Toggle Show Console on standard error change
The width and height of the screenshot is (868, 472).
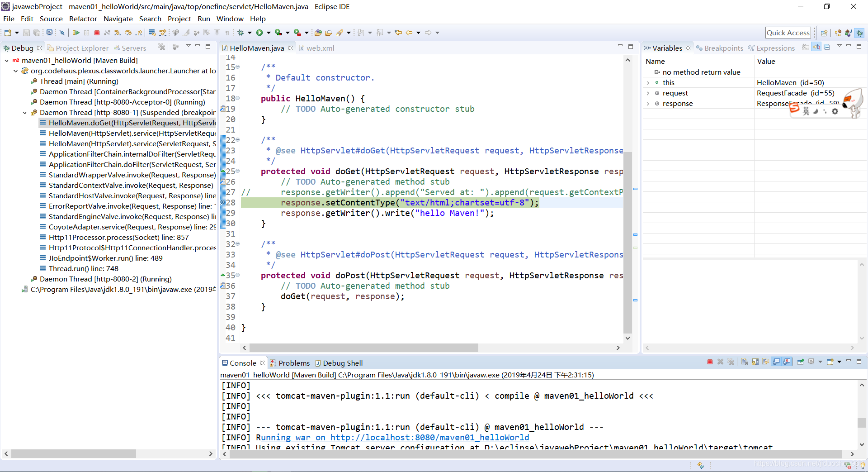point(787,362)
